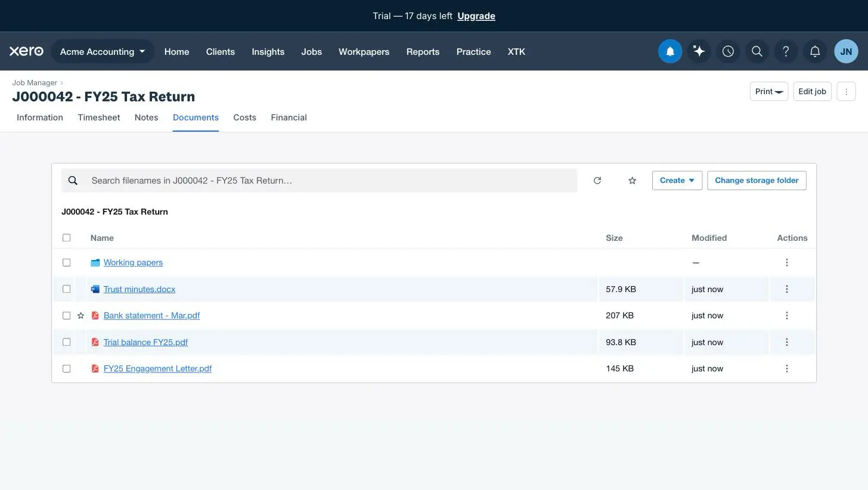This screenshot has width=868, height=490.
Task: Click the magnifier icon in filename search
Action: [73, 181]
